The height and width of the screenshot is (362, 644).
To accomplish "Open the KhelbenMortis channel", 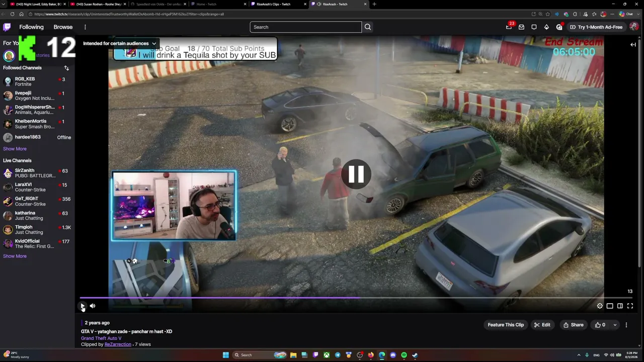I will (37, 124).
